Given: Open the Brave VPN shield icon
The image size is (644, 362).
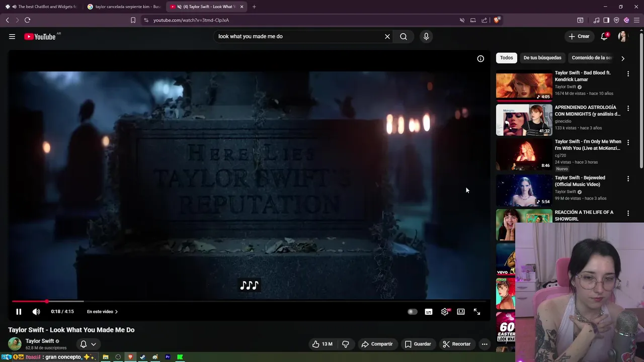Looking at the screenshot, I should tap(616, 20).
